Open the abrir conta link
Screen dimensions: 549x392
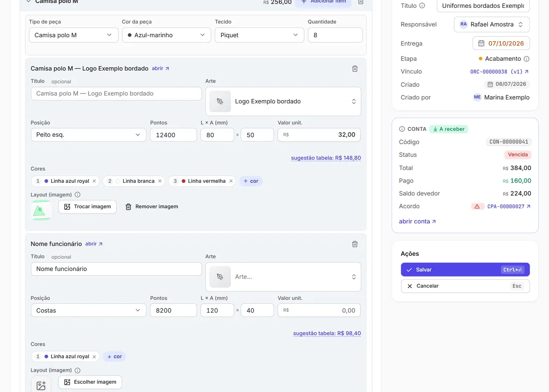pos(417,221)
